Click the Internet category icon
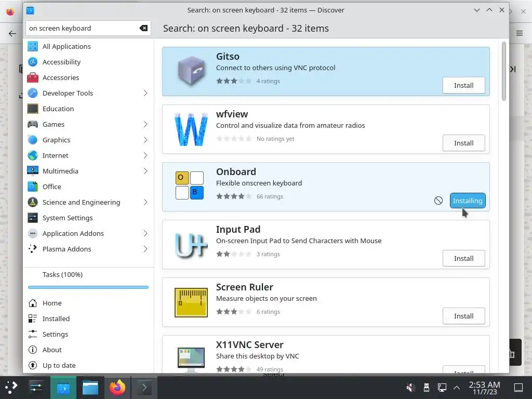The width and height of the screenshot is (532, 399). tap(33, 155)
